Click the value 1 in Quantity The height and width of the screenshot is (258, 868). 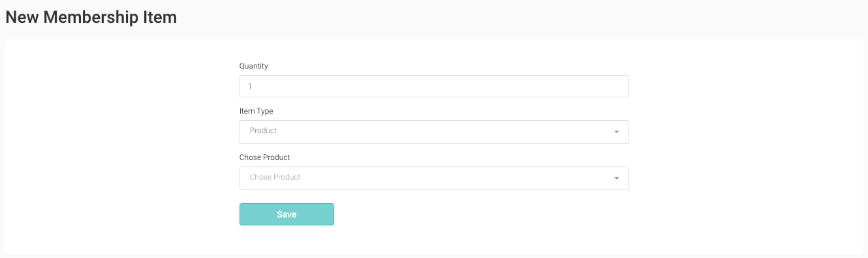[x=250, y=86]
